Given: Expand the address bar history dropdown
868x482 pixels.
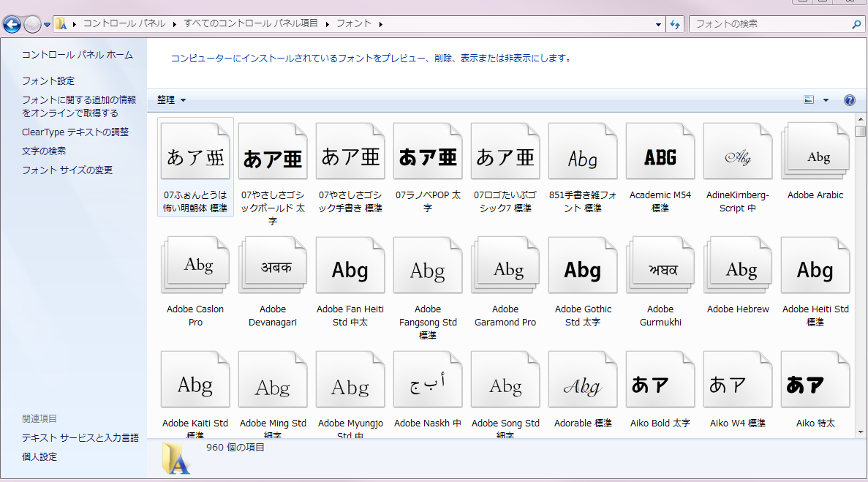Looking at the screenshot, I should click(x=659, y=24).
